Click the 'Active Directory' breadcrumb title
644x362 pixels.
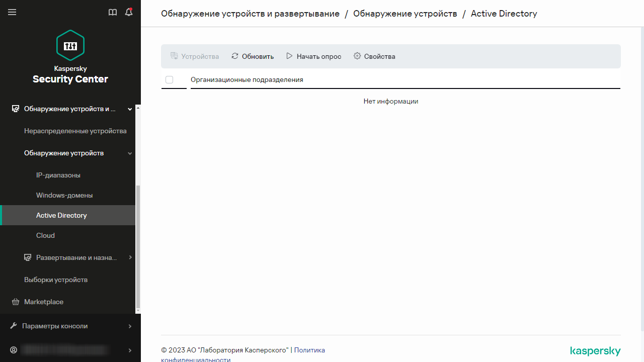[504, 14]
